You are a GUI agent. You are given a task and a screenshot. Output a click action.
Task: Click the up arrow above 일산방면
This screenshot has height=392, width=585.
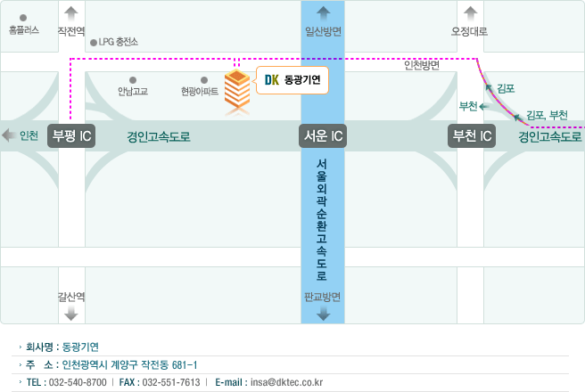(323, 13)
